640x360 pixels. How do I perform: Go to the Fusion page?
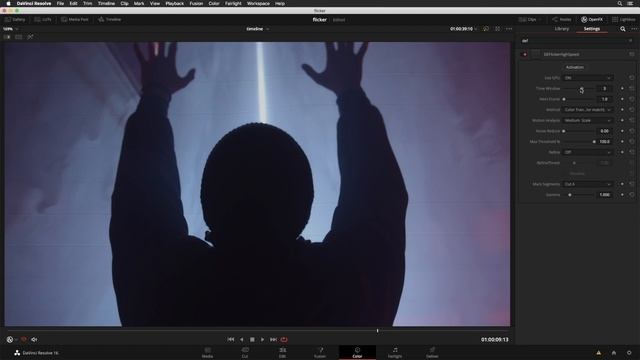[x=320, y=353]
